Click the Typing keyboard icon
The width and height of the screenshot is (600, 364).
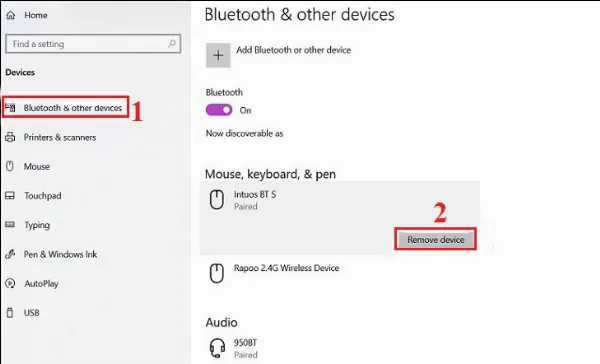(10, 224)
